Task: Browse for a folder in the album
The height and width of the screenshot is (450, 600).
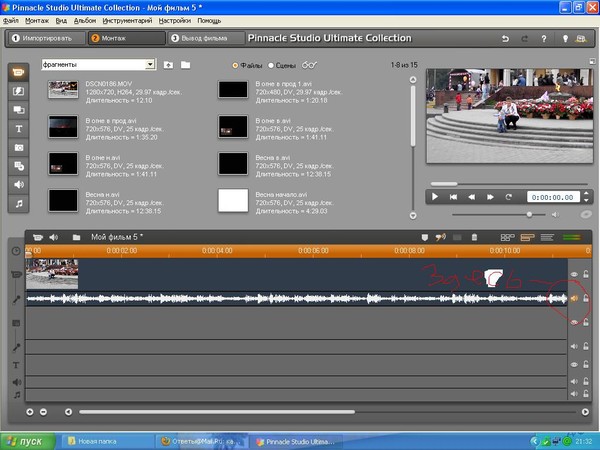Action: pyautogui.click(x=186, y=65)
